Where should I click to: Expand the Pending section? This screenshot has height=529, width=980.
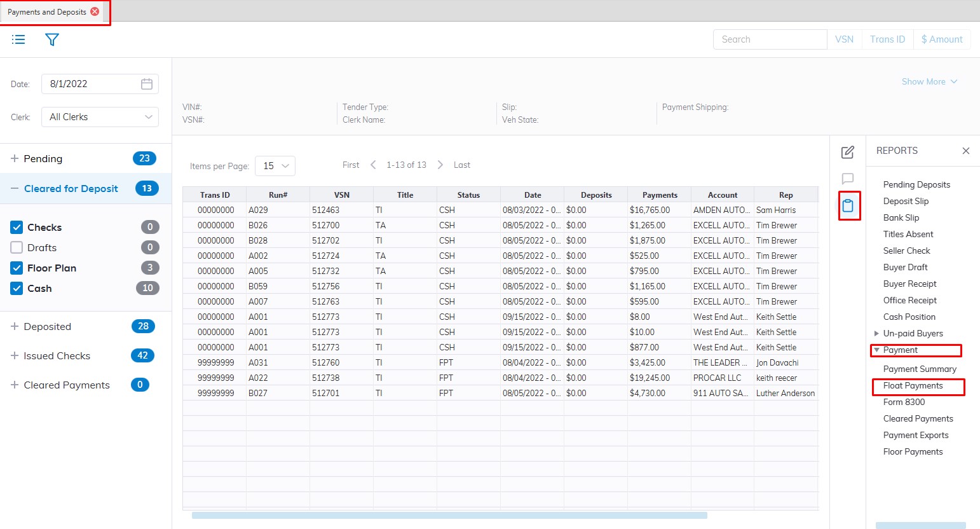click(x=15, y=159)
